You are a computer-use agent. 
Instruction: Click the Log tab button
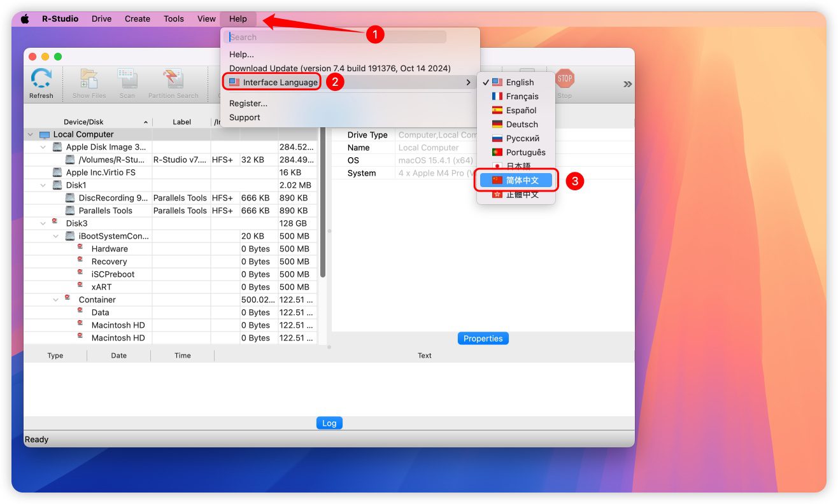(329, 423)
